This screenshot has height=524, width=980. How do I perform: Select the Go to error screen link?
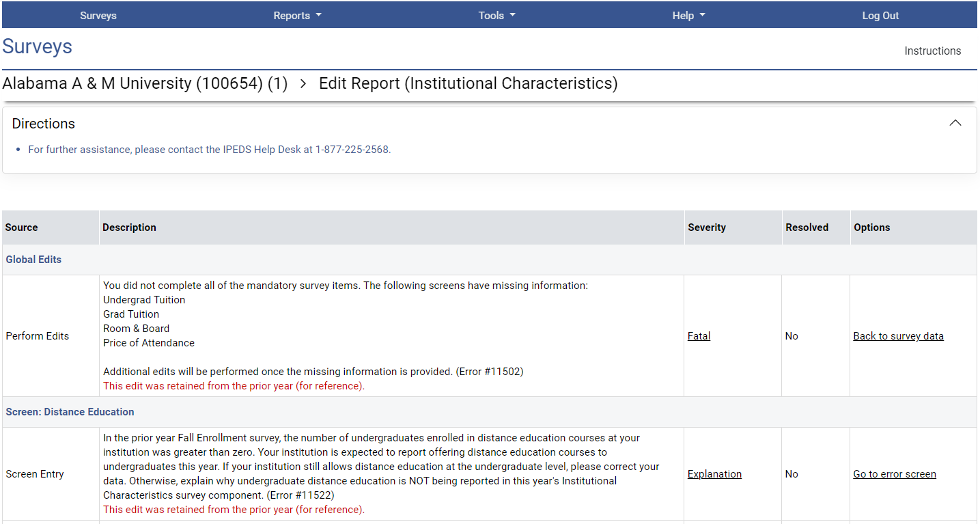894,474
